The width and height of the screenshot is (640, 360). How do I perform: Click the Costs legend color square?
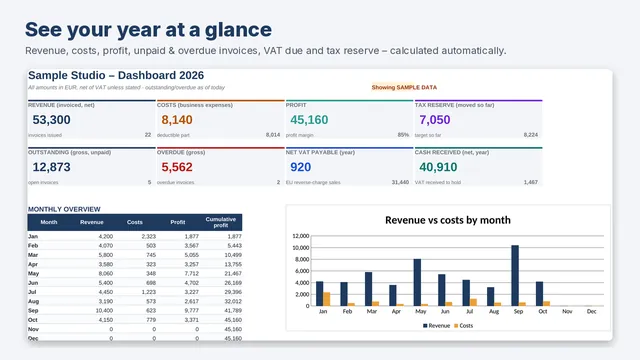pos(456,326)
